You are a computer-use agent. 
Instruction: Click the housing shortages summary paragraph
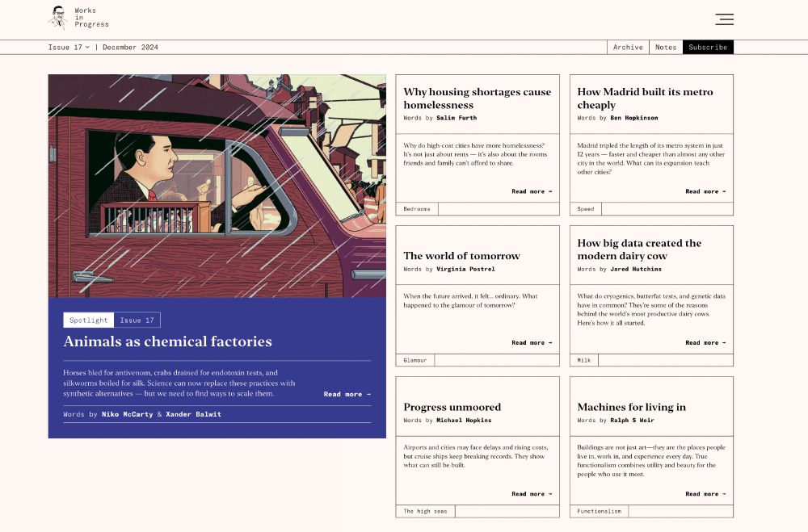point(475,154)
